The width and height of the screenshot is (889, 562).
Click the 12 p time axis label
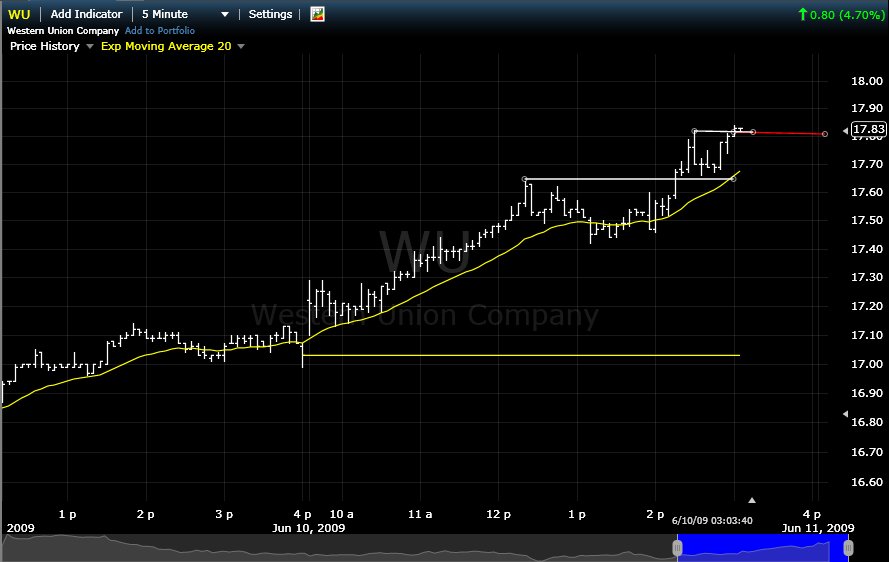point(498,514)
